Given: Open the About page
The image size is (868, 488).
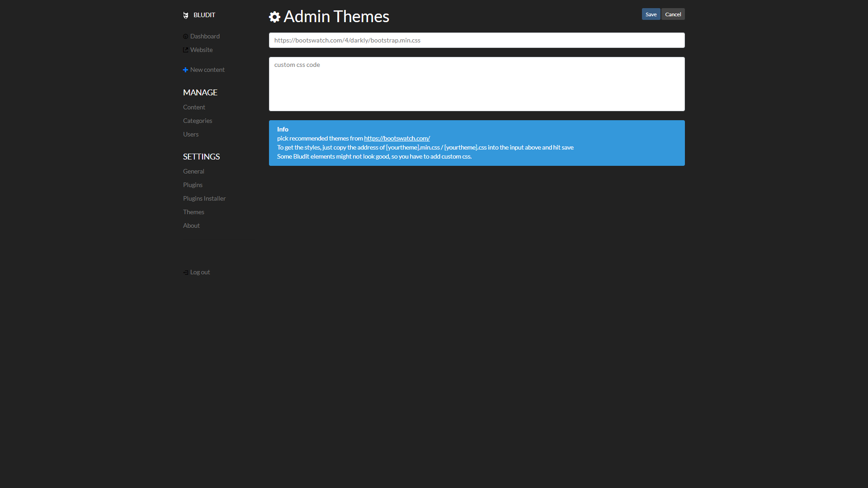Looking at the screenshot, I should click(191, 225).
